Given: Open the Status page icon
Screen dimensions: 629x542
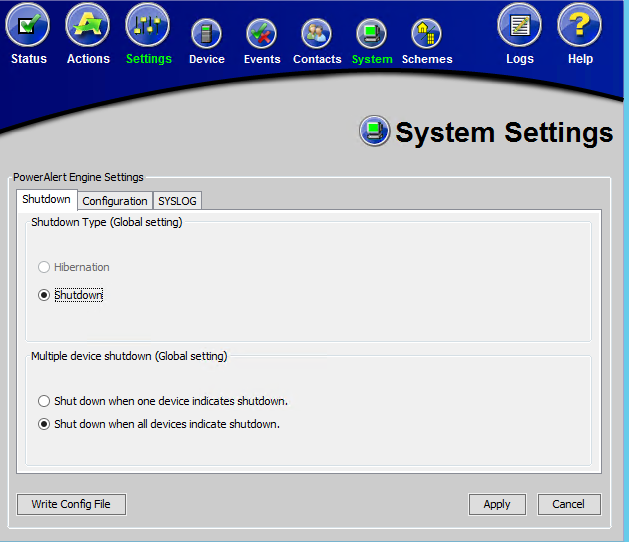Looking at the screenshot, I should click(28, 25).
